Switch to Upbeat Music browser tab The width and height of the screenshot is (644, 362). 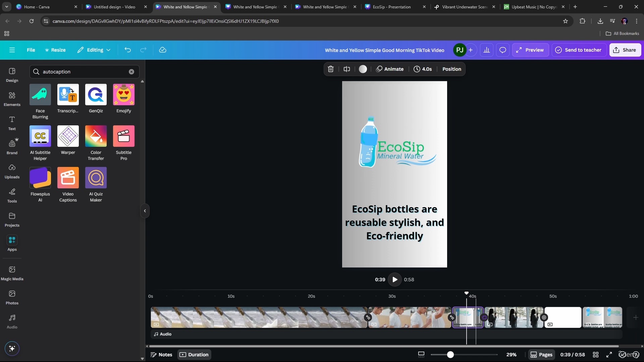click(534, 7)
